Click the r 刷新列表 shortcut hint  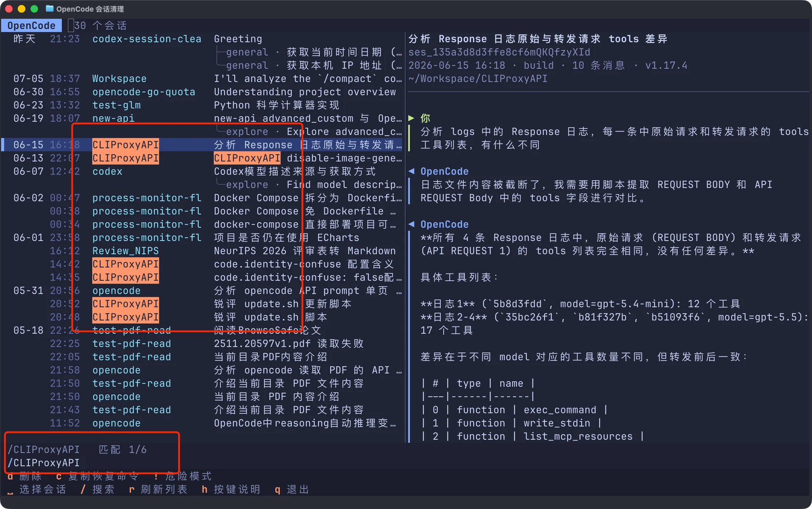coord(158,490)
